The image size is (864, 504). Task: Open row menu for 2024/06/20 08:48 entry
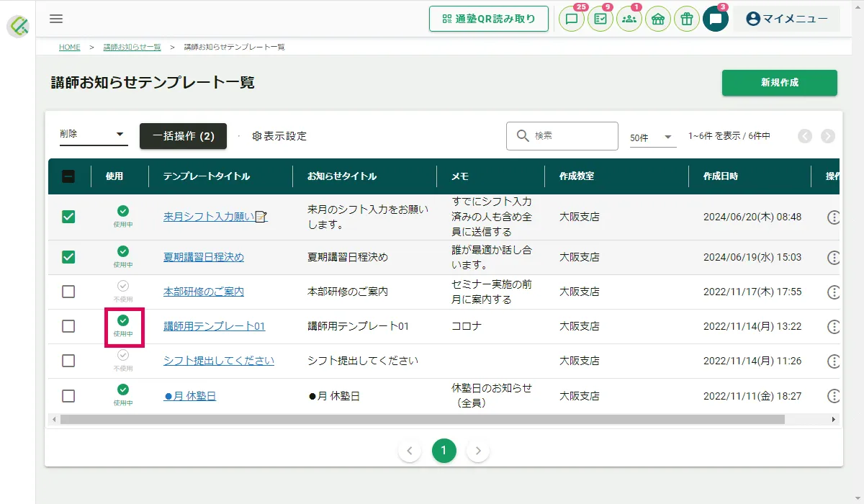pyautogui.click(x=834, y=217)
